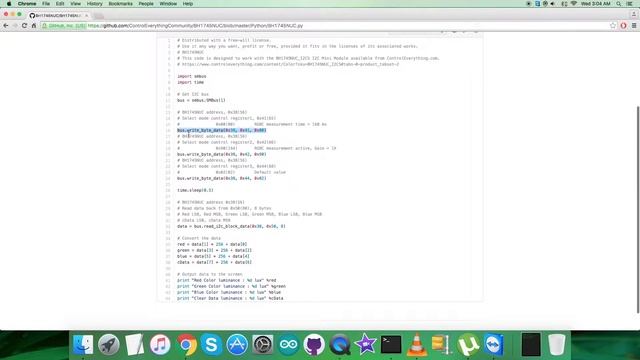Launch uTorrent from the dock
Screen dimensions: 640x360
coord(468,344)
